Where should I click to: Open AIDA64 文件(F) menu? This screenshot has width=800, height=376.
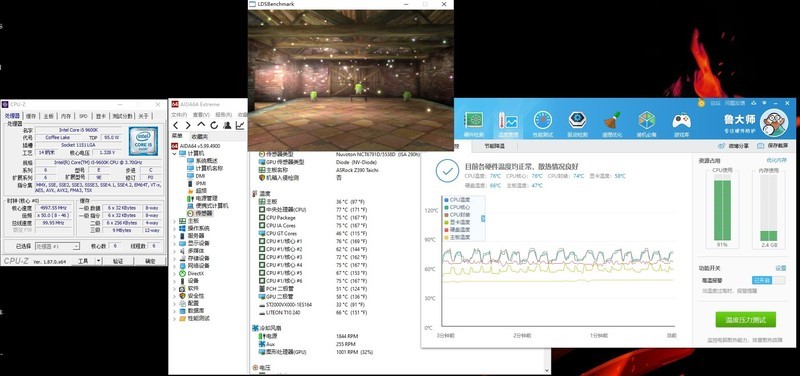(179, 115)
